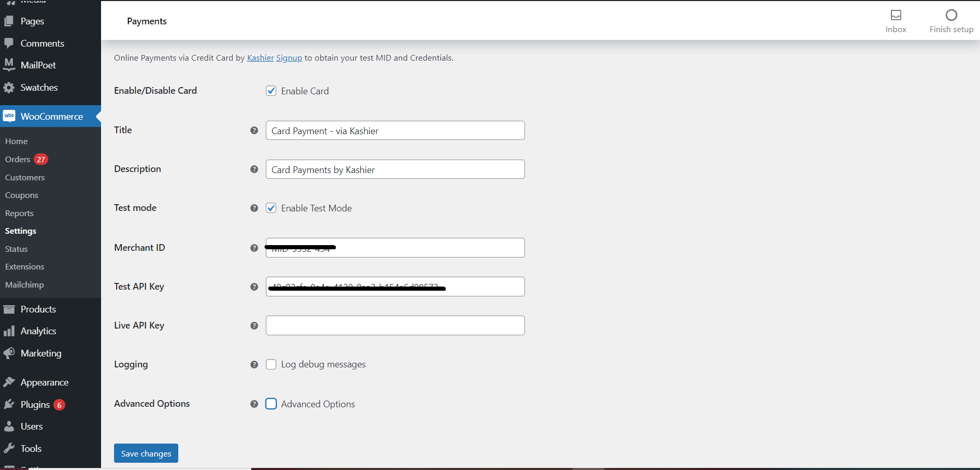Click the Orders 27 count badge

[x=41, y=159]
